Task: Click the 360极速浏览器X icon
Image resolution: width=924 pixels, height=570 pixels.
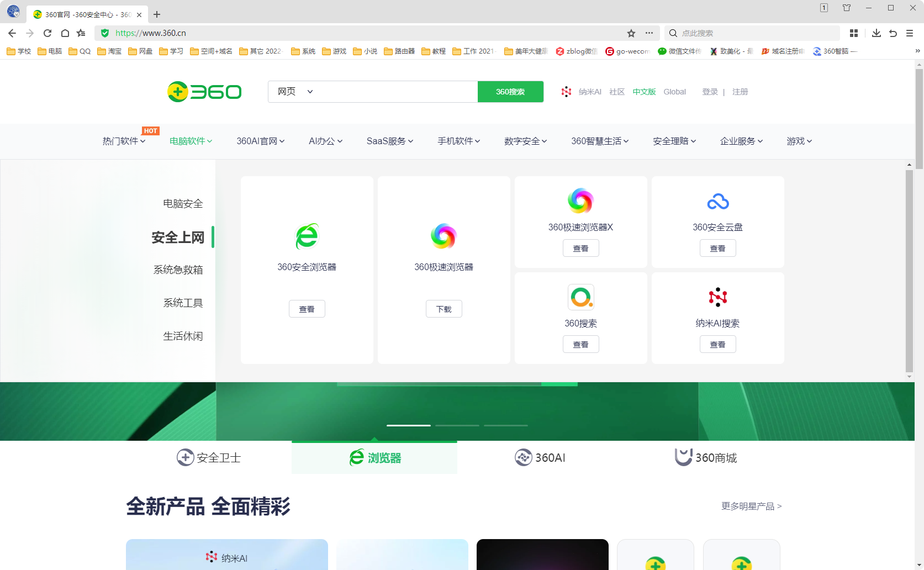Action: [x=580, y=200]
